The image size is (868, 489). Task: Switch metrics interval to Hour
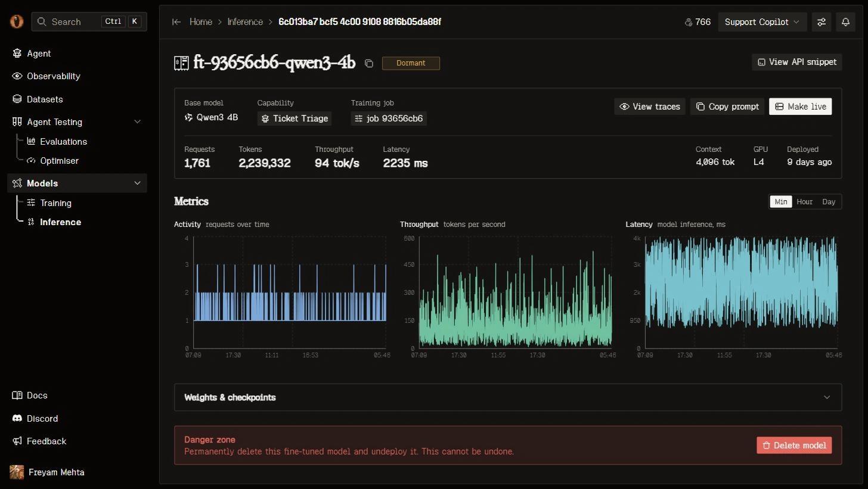point(805,202)
